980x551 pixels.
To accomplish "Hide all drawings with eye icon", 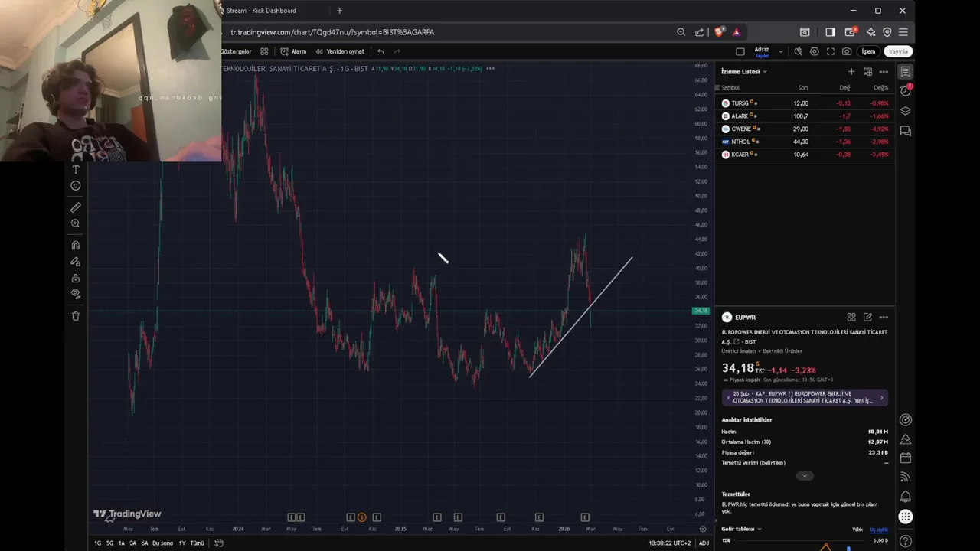I will point(75,294).
